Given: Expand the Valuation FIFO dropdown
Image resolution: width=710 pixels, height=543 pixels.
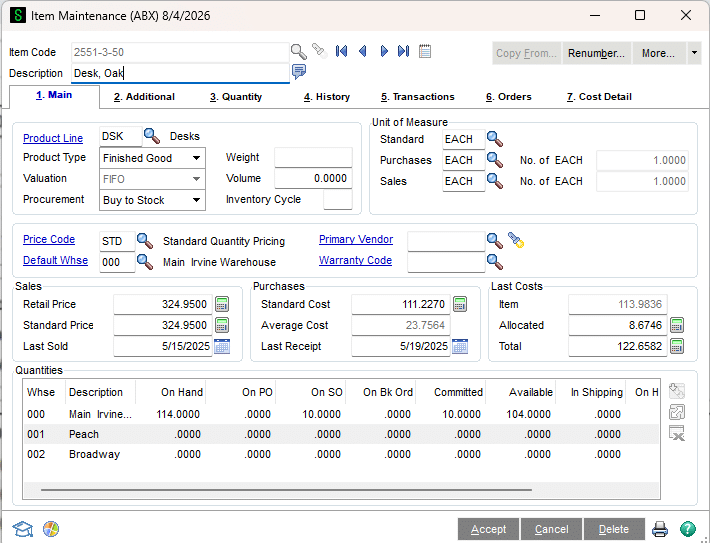Looking at the screenshot, I should click(x=196, y=179).
